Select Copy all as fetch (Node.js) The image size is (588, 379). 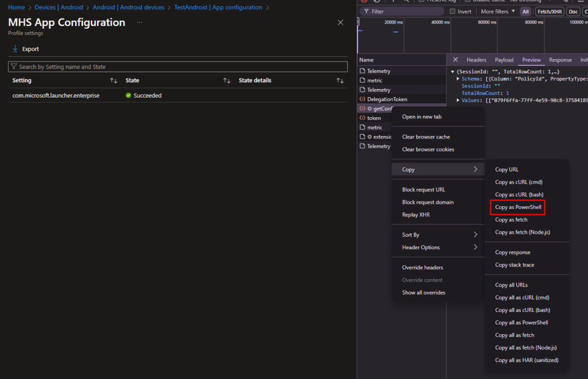pos(526,348)
